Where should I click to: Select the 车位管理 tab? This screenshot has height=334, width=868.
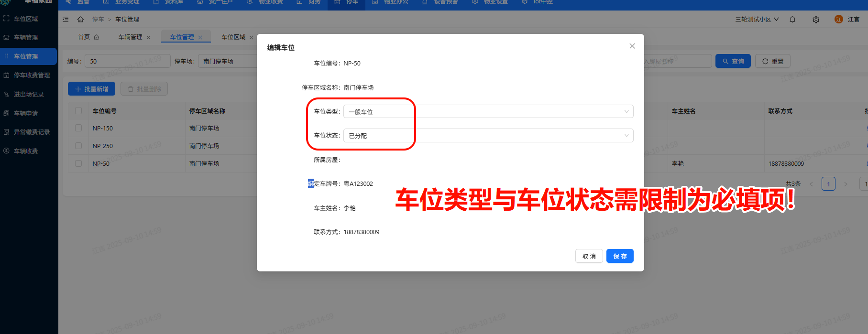point(182,37)
